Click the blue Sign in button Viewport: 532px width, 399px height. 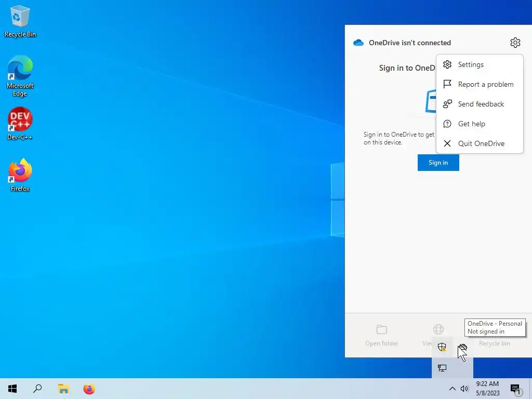tap(438, 163)
